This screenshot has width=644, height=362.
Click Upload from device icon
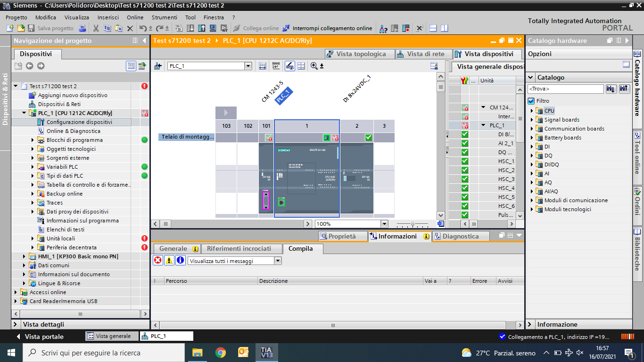coord(201,28)
